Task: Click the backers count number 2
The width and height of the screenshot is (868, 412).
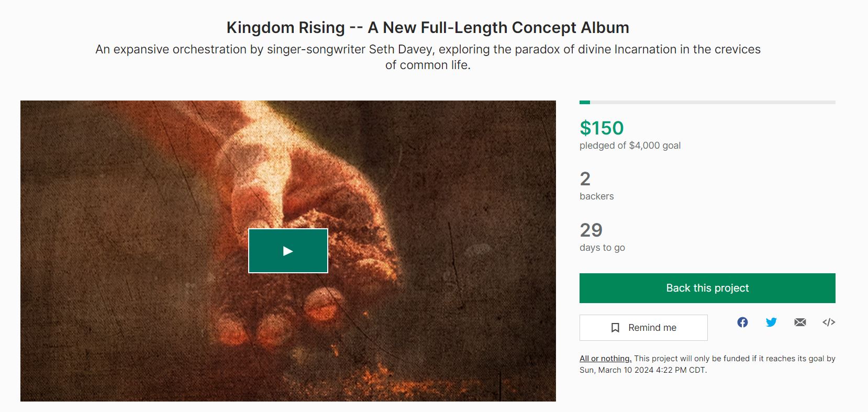Action: click(585, 179)
